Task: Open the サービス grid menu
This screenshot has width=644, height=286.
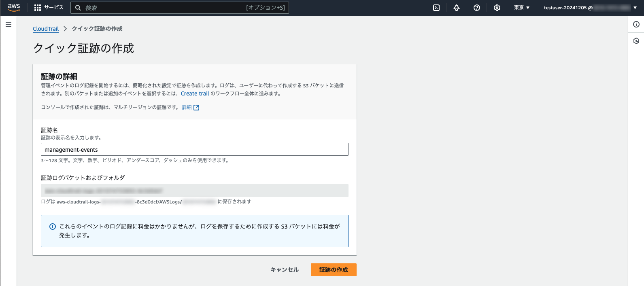Action: pos(49,8)
